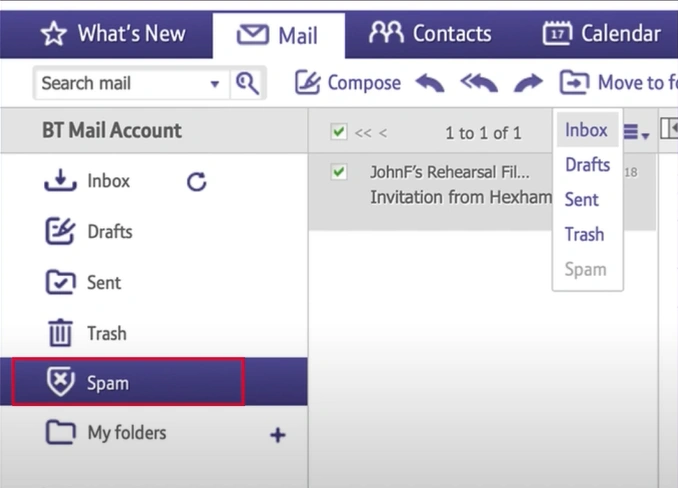Choose Inbox in the move-to menu
Image resolution: width=678 pixels, height=488 pixels.
[x=586, y=130]
